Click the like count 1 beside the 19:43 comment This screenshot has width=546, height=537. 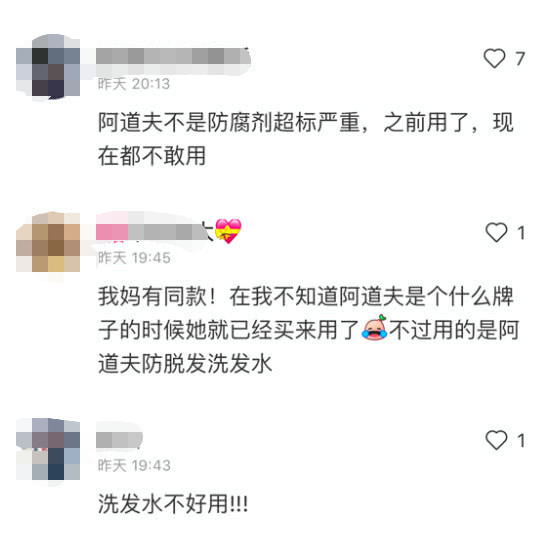521,441
